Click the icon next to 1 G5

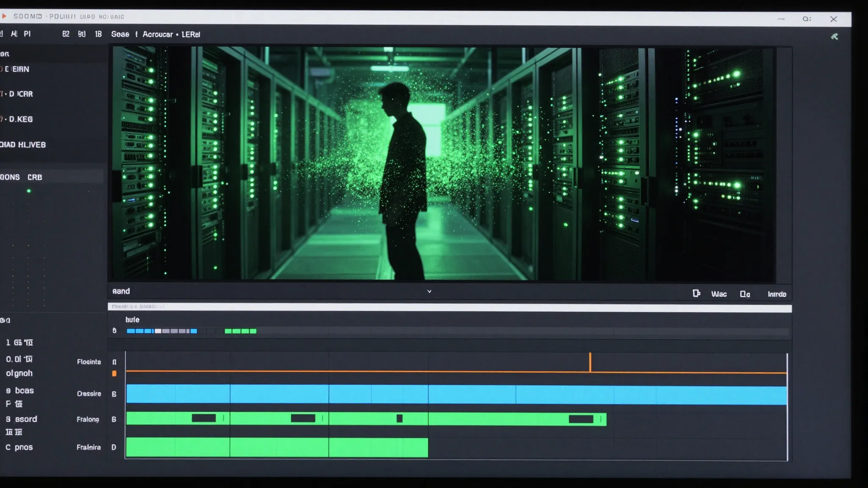[x=28, y=342]
